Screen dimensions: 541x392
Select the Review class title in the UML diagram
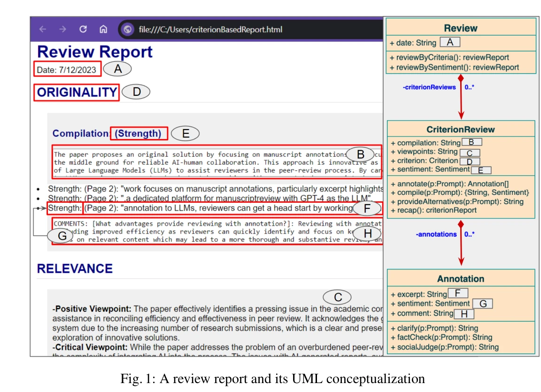(x=460, y=28)
